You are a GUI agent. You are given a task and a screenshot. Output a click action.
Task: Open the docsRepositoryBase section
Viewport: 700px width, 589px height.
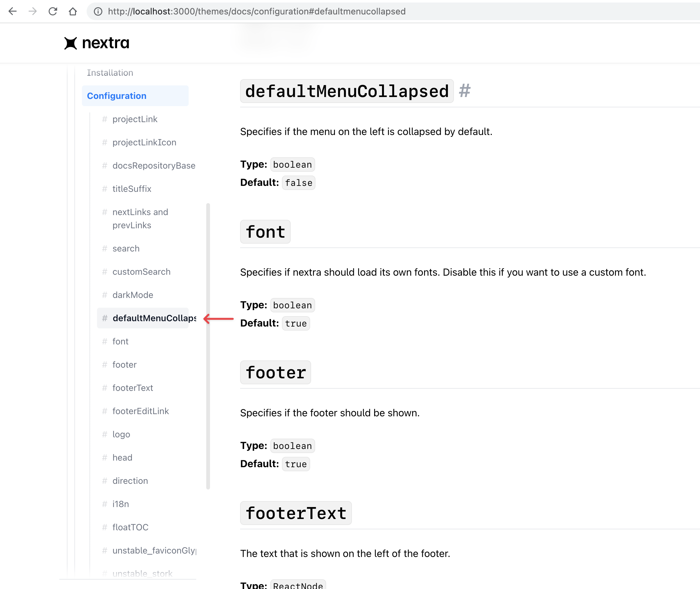[154, 165]
